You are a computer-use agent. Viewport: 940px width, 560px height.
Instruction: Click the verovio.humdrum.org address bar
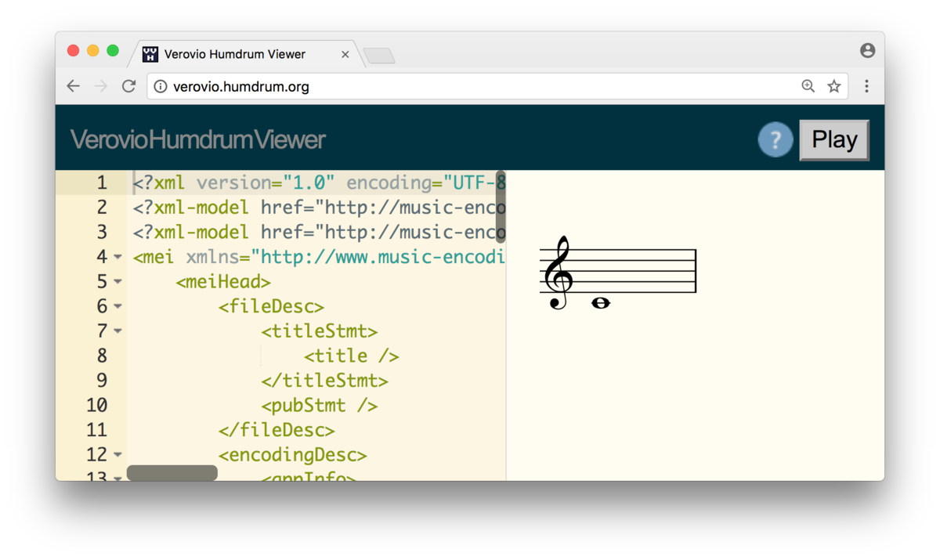click(x=470, y=86)
